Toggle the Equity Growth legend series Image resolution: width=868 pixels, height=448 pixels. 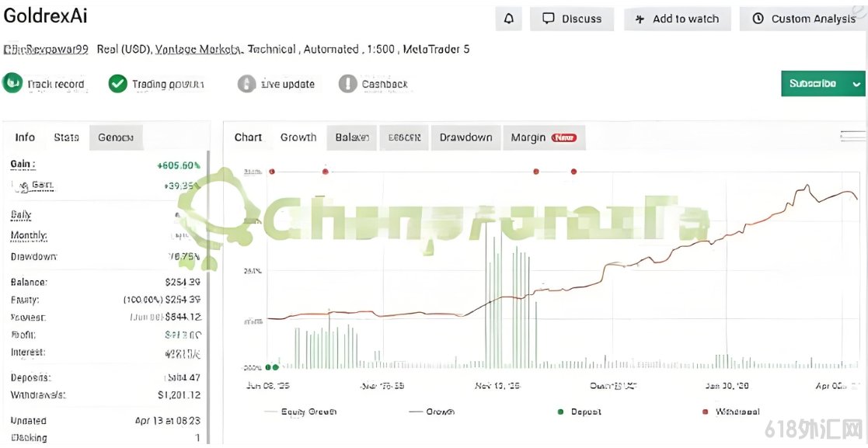tap(300, 412)
